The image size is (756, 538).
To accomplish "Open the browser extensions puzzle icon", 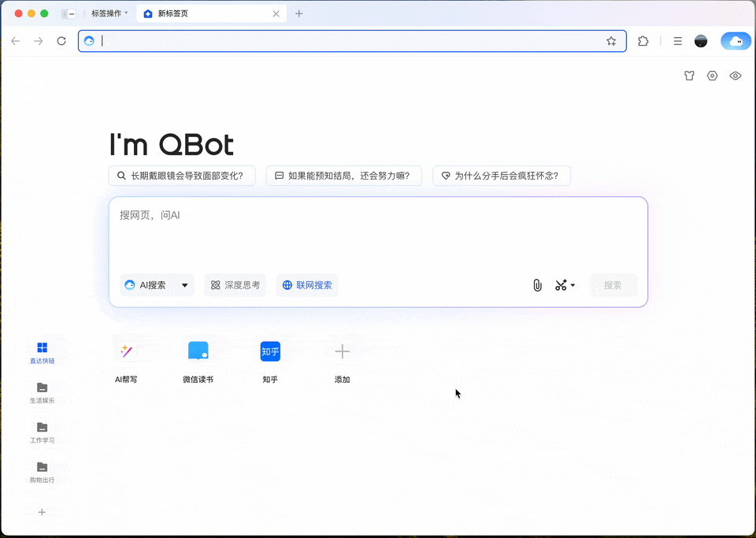I will (643, 40).
